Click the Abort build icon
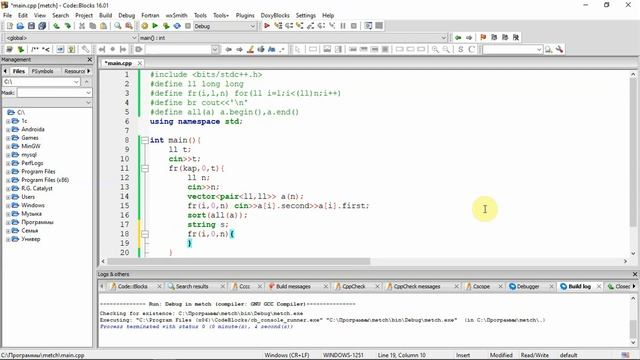640x360 pixels. (x=188, y=26)
